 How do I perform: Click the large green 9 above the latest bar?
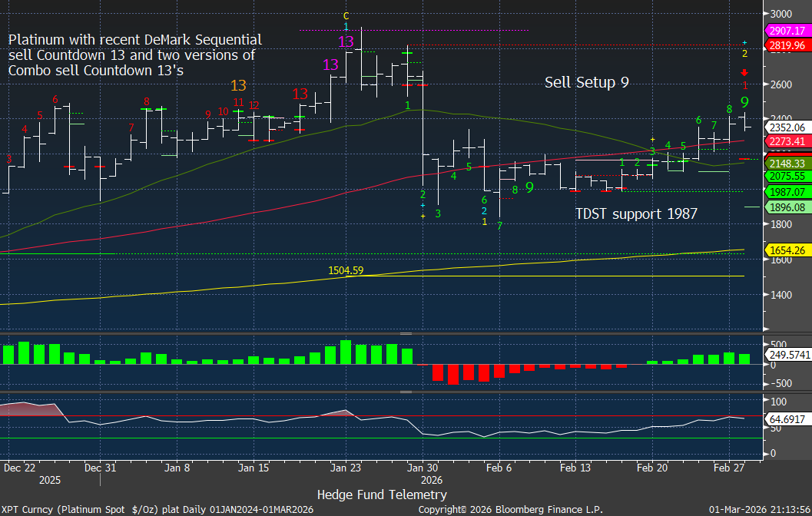[x=744, y=101]
